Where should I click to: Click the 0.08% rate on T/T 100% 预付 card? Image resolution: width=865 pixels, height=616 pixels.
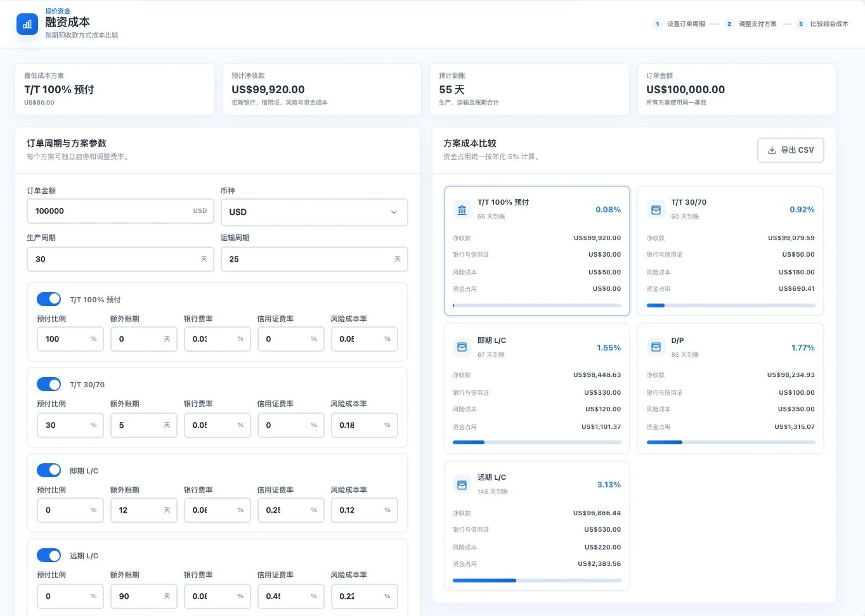point(608,210)
